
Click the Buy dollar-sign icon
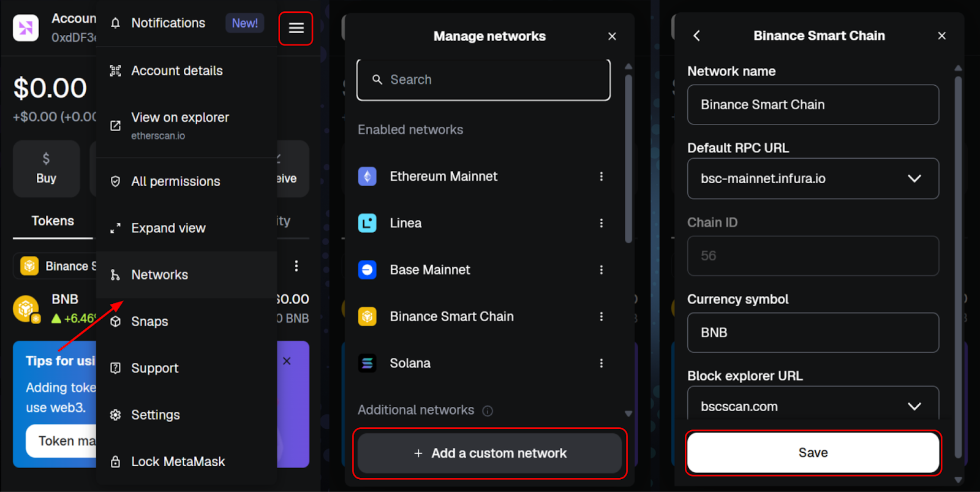[x=46, y=159]
